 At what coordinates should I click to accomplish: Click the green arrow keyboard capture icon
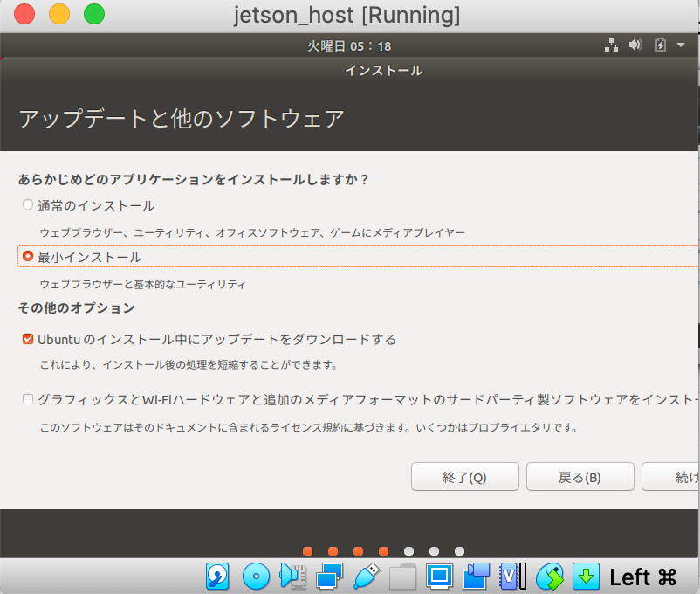pos(587,576)
